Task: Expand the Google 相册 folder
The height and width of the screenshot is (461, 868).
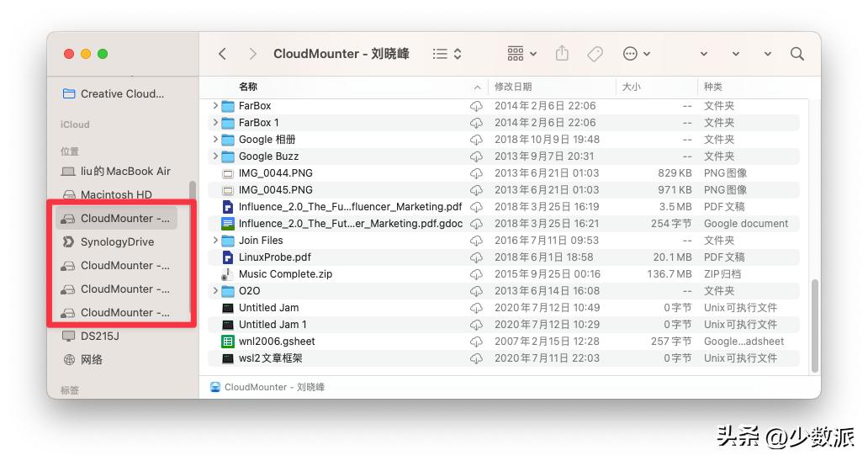Action: coord(215,139)
